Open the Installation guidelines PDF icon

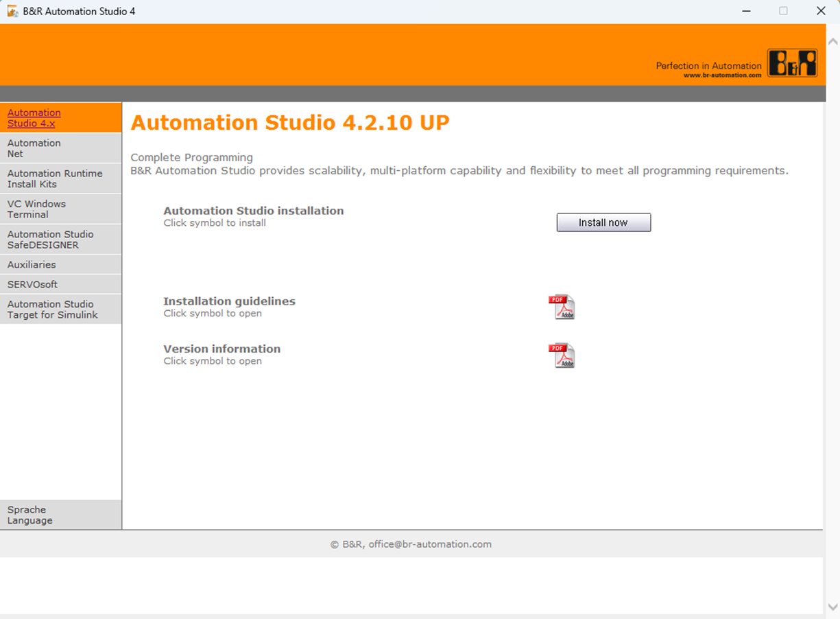click(x=563, y=307)
